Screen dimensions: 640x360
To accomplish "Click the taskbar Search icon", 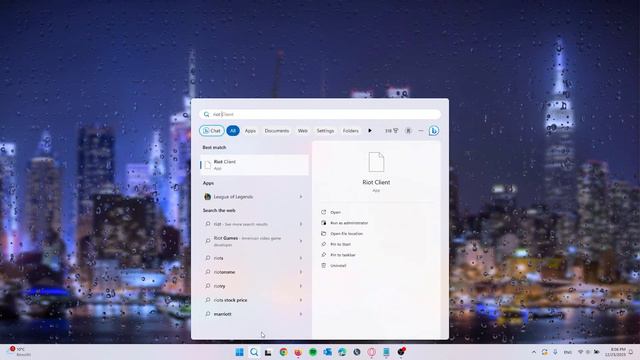I will 254,352.
